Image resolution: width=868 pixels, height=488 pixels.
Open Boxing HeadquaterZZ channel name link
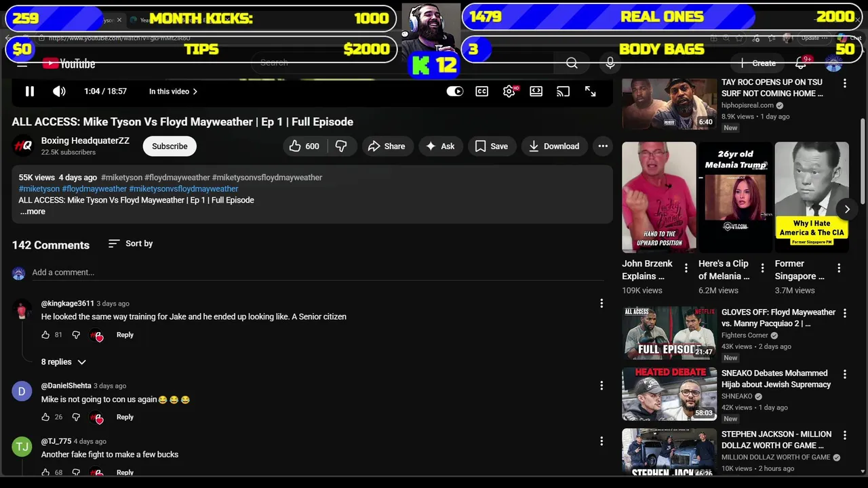coord(85,140)
